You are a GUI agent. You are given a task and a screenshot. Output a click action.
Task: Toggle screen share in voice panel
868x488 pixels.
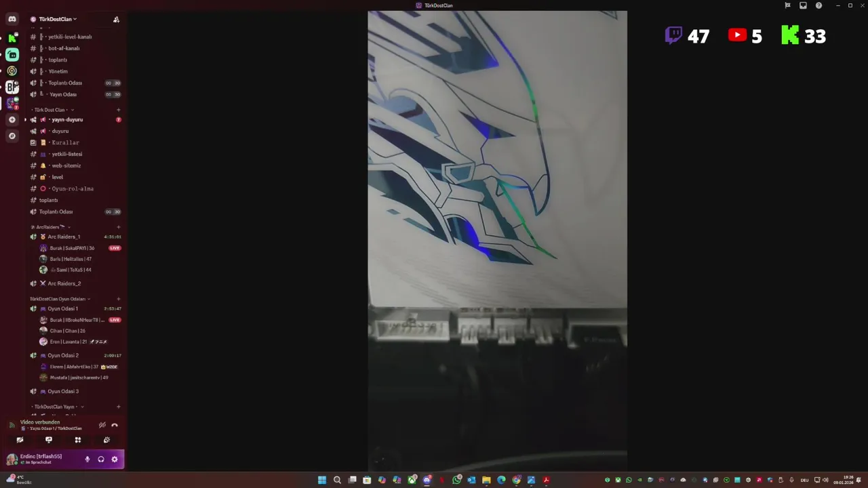tap(49, 440)
